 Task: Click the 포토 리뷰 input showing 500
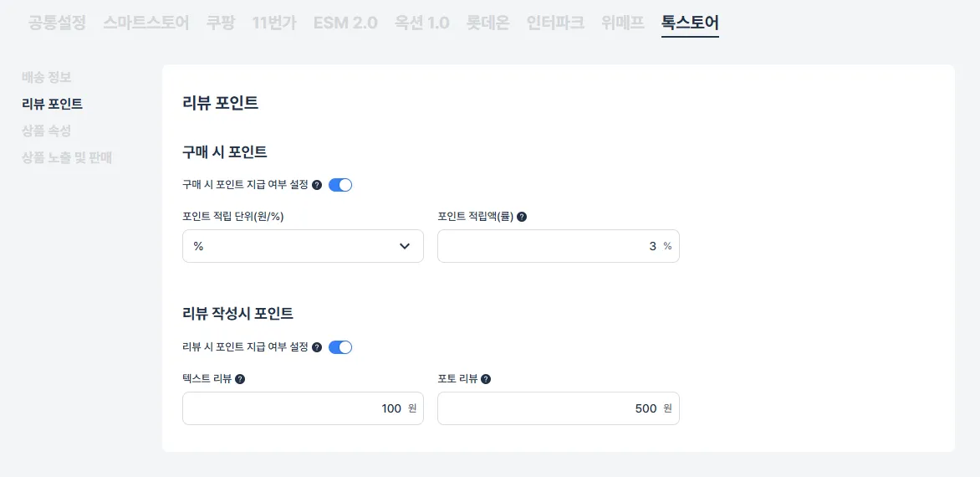(x=558, y=408)
